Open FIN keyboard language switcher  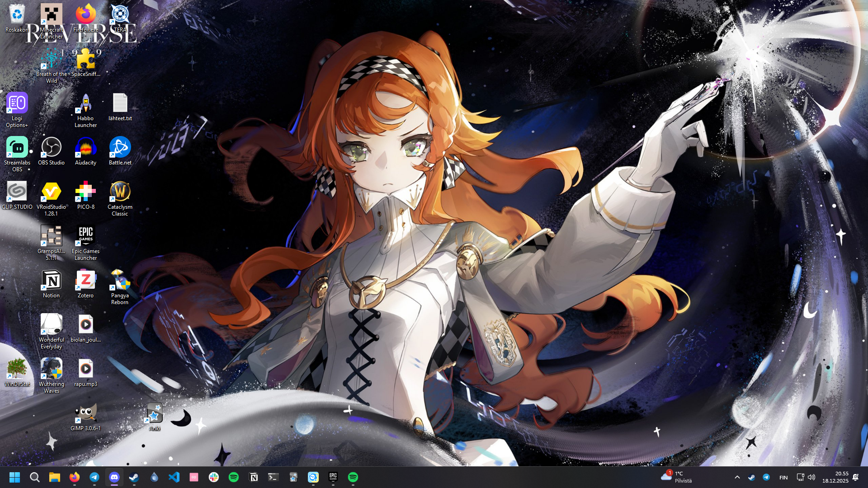(x=783, y=478)
